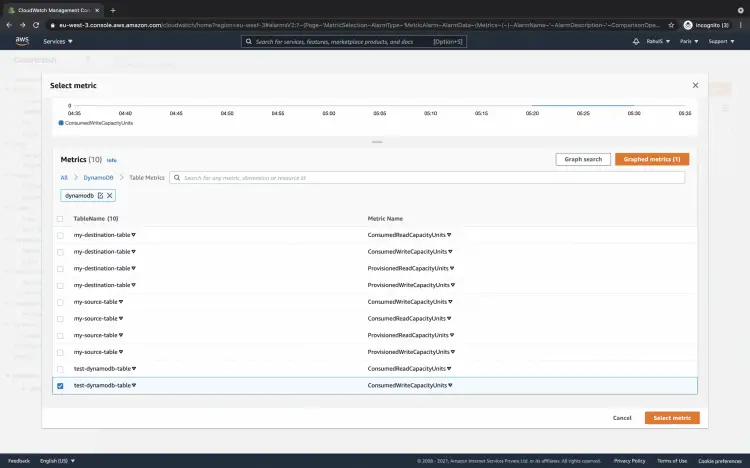Viewport: 750px width, 468px height.
Task: Open the Terms of Use link
Action: [x=672, y=461]
